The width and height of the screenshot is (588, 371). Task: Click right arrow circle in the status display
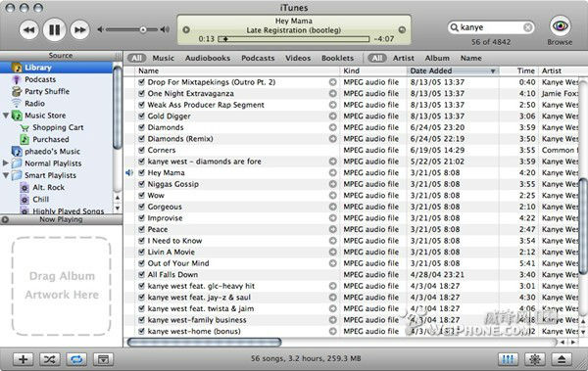pos(402,30)
